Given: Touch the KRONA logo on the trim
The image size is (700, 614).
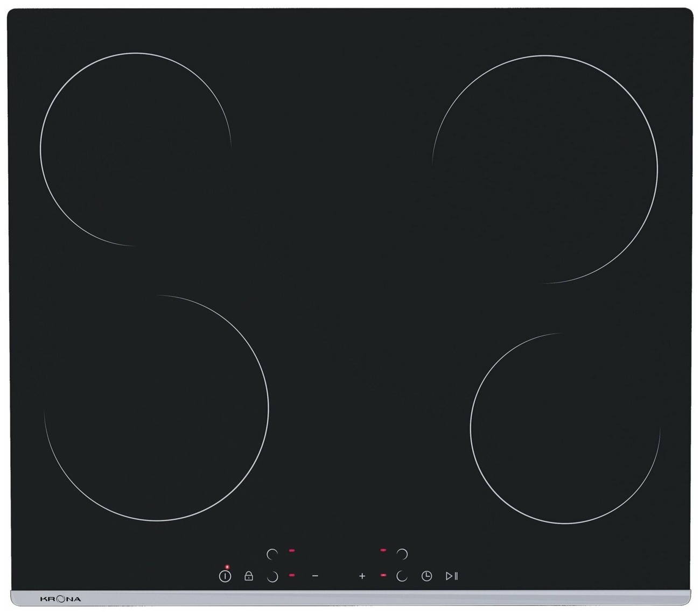Looking at the screenshot, I should coord(60,599).
